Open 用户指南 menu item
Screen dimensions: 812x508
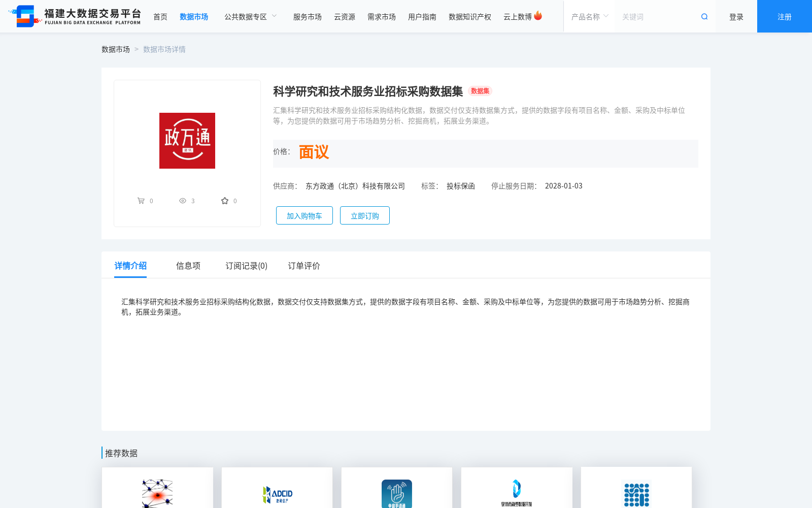point(422,17)
